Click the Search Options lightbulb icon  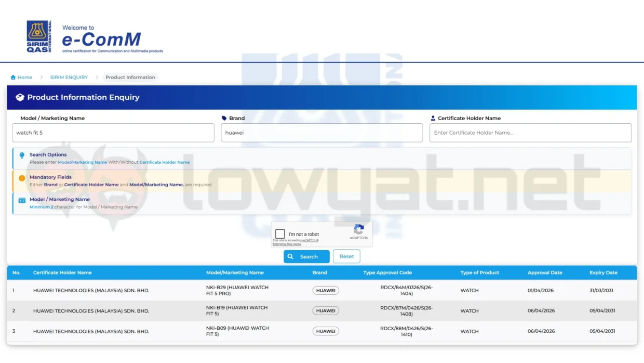pos(22,155)
